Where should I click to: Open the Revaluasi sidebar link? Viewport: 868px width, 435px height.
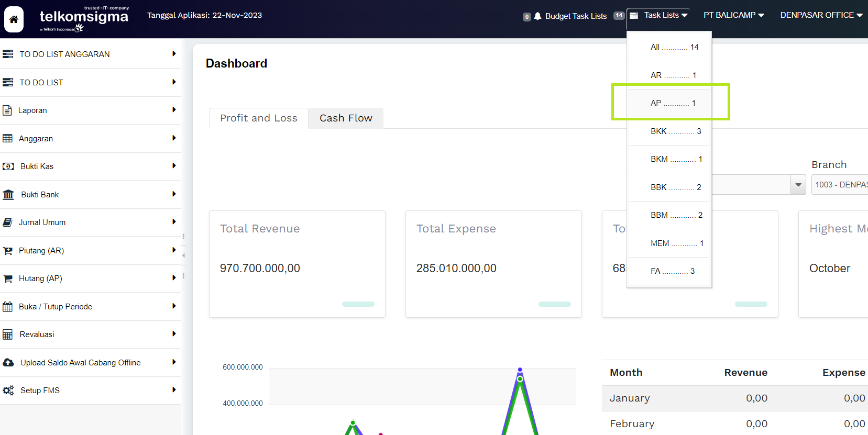coord(37,334)
